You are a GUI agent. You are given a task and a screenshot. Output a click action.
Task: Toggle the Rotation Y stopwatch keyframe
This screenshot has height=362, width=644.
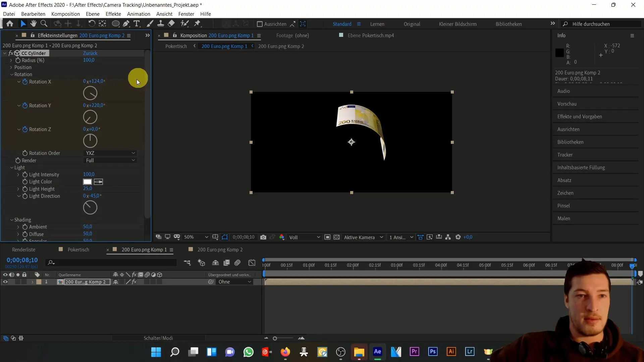click(x=25, y=105)
